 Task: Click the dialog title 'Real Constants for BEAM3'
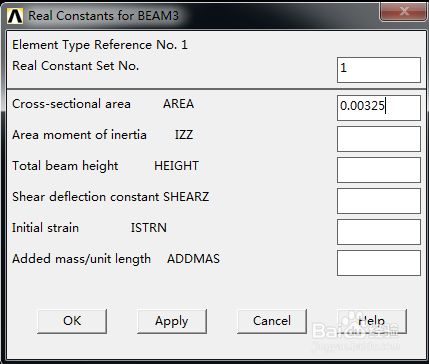103,16
